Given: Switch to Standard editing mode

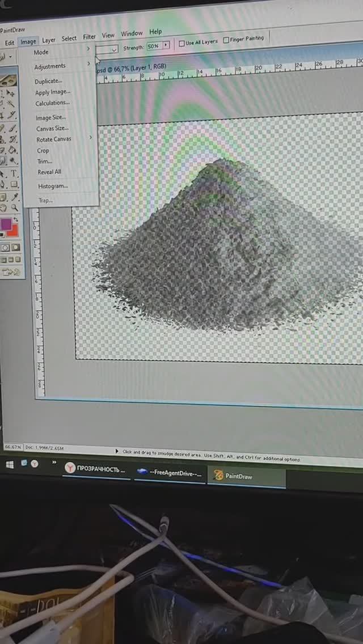Looking at the screenshot, I should (5, 248).
